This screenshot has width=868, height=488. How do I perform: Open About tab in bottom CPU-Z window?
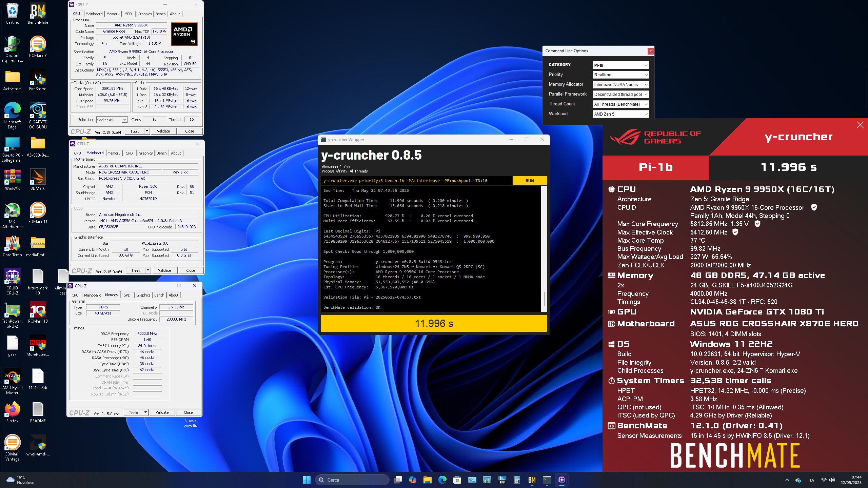[174, 295]
